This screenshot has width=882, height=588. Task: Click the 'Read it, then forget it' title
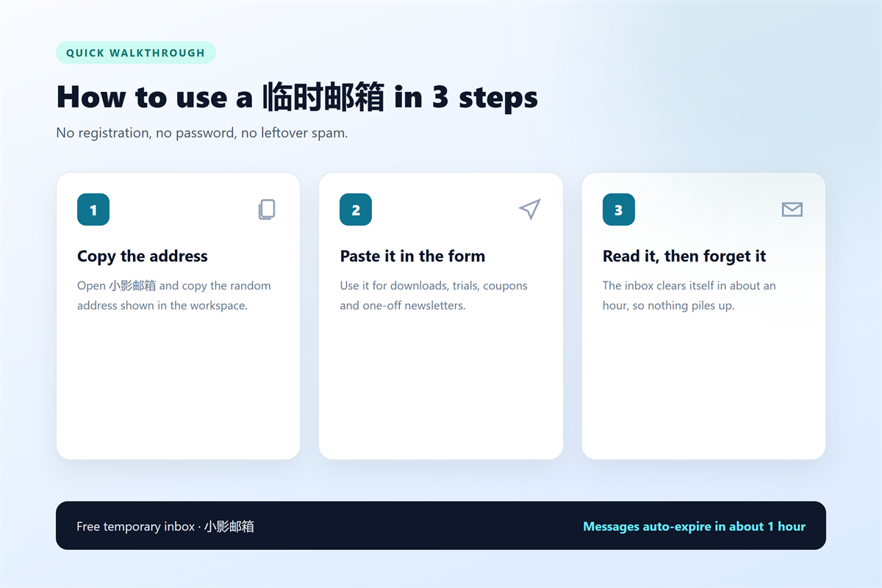click(684, 256)
